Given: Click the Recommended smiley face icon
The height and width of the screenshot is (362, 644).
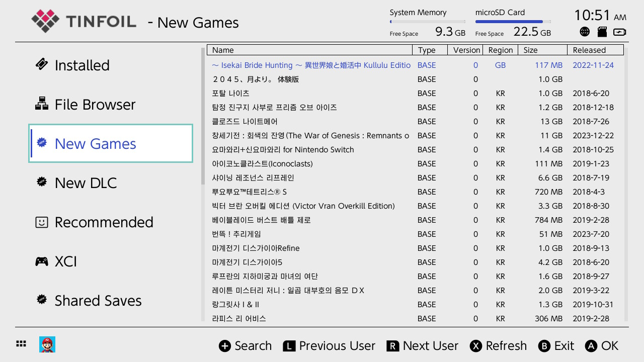Looking at the screenshot, I should (42, 222).
